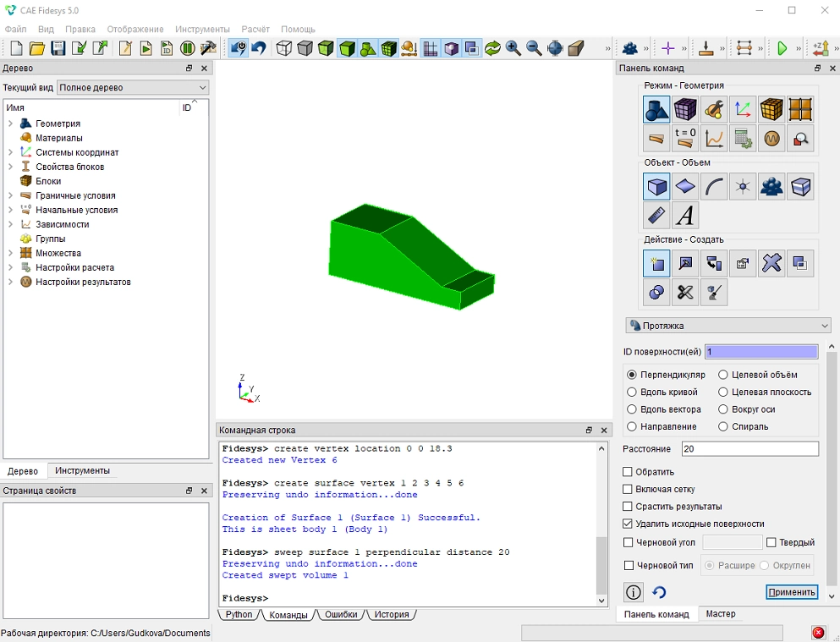The image size is (840, 642).
Task: Click the blue reset arrow icon
Action: [659, 592]
